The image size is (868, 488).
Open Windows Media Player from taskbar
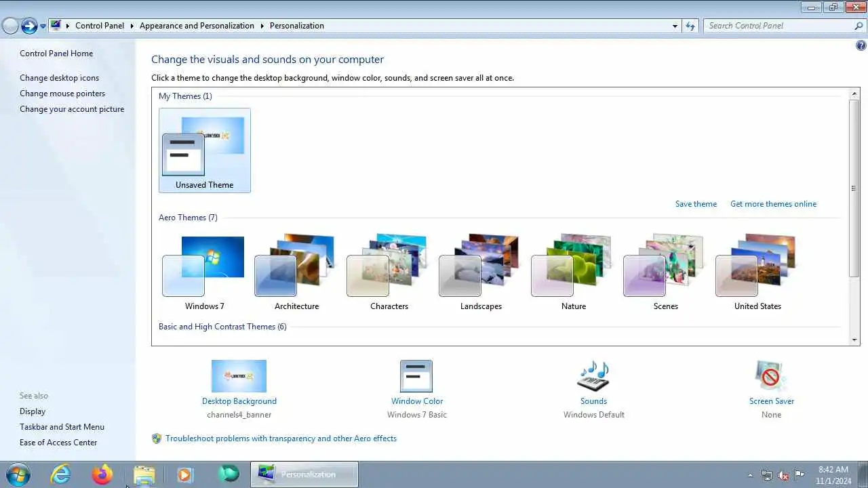click(185, 474)
